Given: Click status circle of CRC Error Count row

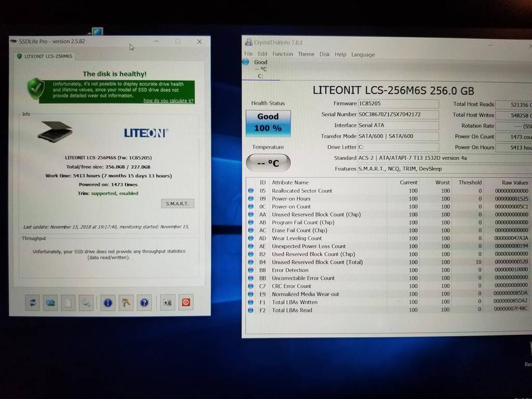Looking at the screenshot, I should coord(251,286).
